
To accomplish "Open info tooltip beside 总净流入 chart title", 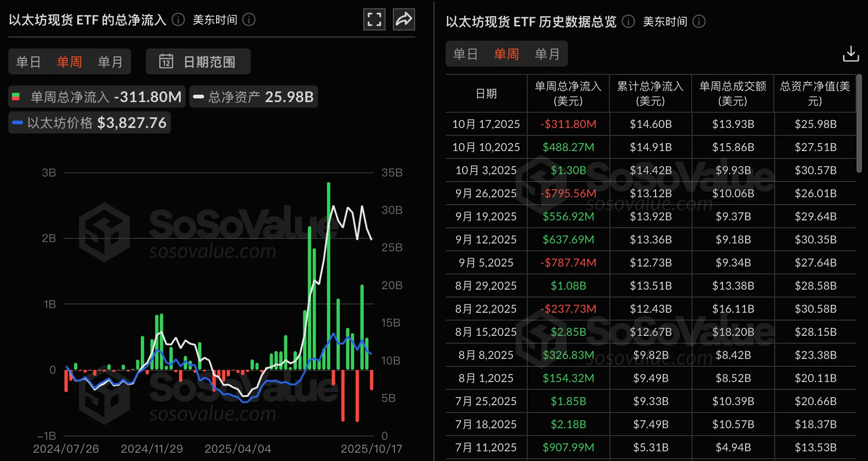I will [x=177, y=19].
